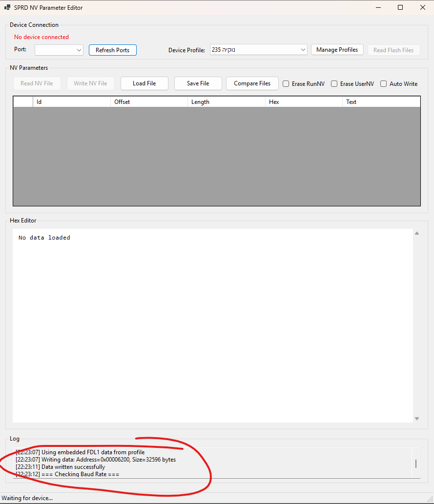Click the Offset column header
The image size is (434, 504).
[x=149, y=102]
